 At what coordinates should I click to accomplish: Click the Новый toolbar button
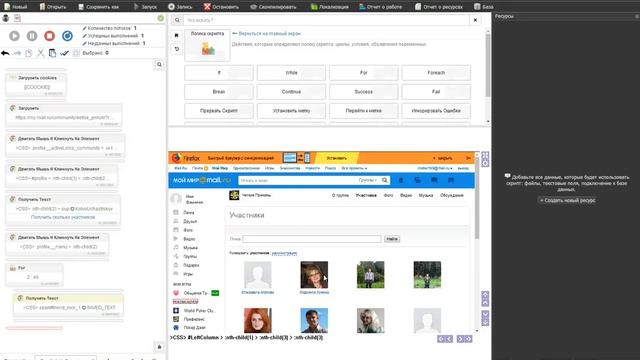[16, 7]
